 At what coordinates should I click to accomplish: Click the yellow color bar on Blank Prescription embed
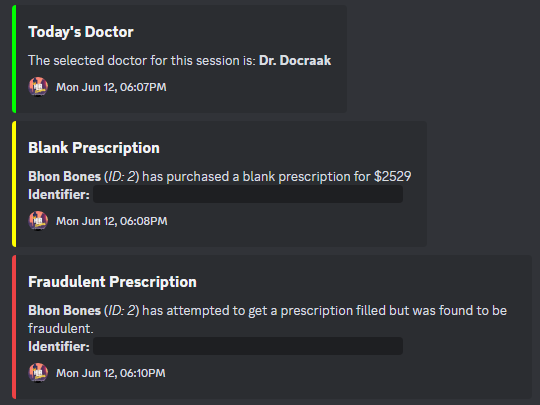14,184
